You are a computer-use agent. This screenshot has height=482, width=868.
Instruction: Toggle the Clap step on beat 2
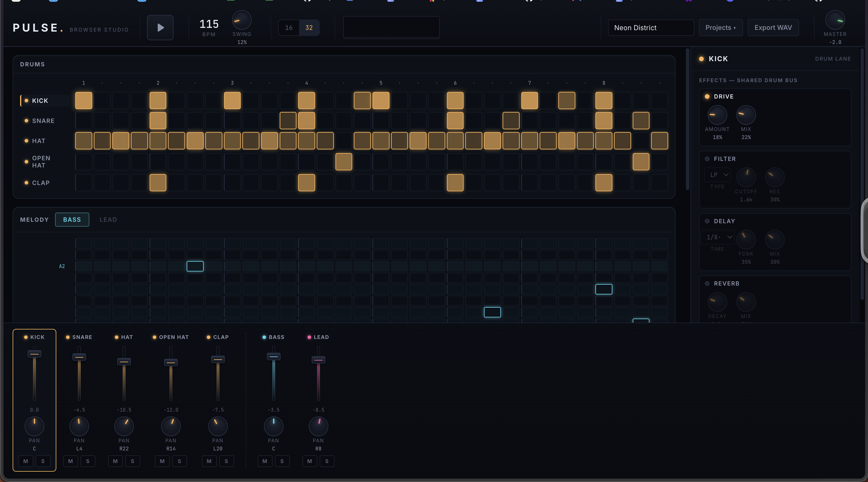[158, 183]
